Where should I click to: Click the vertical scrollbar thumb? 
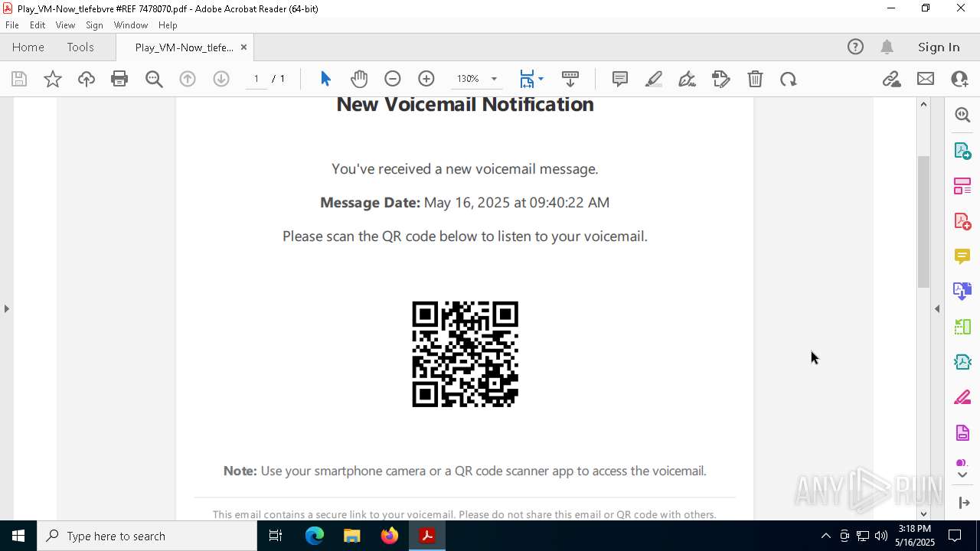pos(923,222)
